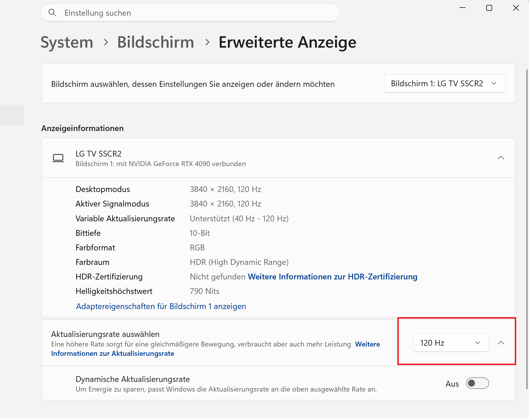Click the Einstellung suchen search field
Image resolution: width=529 pixels, height=420 pixels.
coord(191,12)
